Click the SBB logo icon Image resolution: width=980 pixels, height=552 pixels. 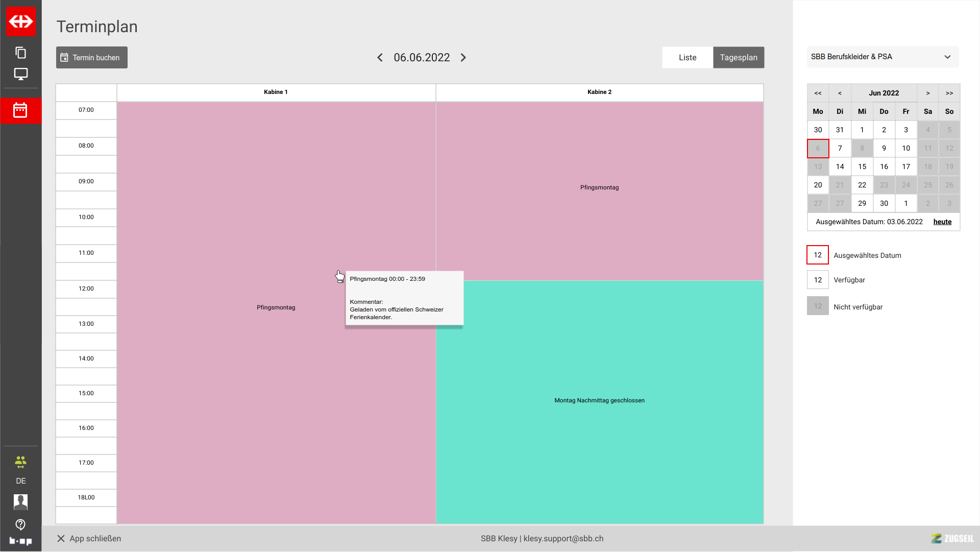[x=21, y=21]
